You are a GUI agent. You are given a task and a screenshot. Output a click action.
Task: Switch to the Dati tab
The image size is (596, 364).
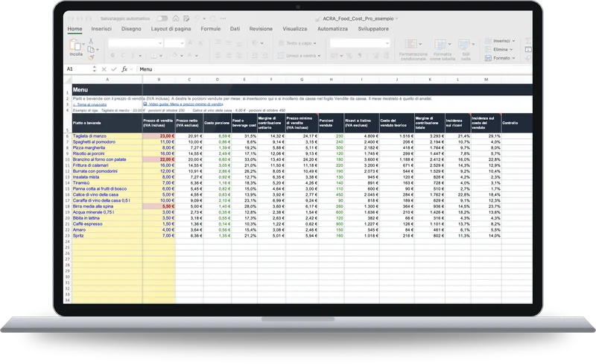click(235, 28)
